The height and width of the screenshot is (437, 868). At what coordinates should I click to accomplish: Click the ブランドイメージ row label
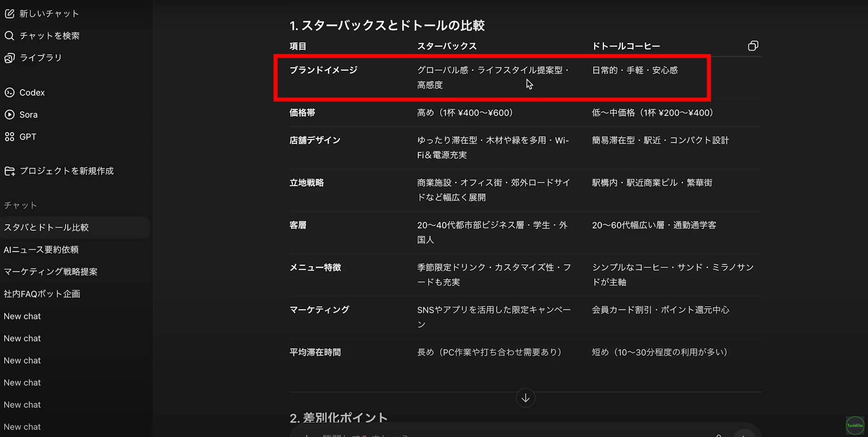coord(323,70)
